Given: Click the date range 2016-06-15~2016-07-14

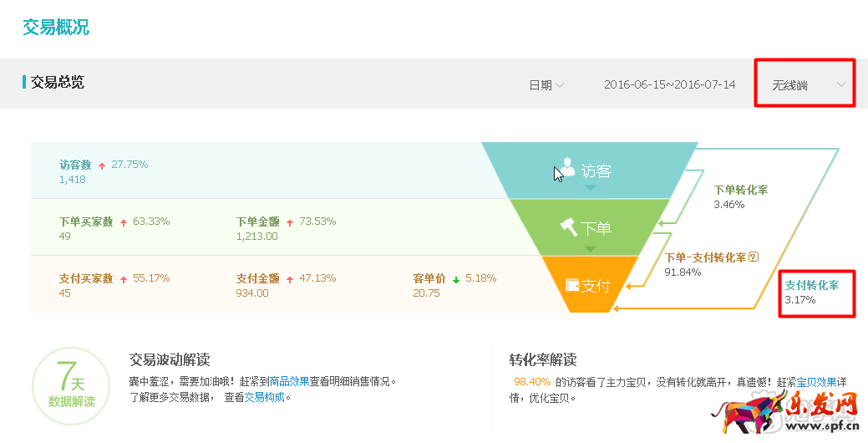Looking at the screenshot, I should (669, 85).
